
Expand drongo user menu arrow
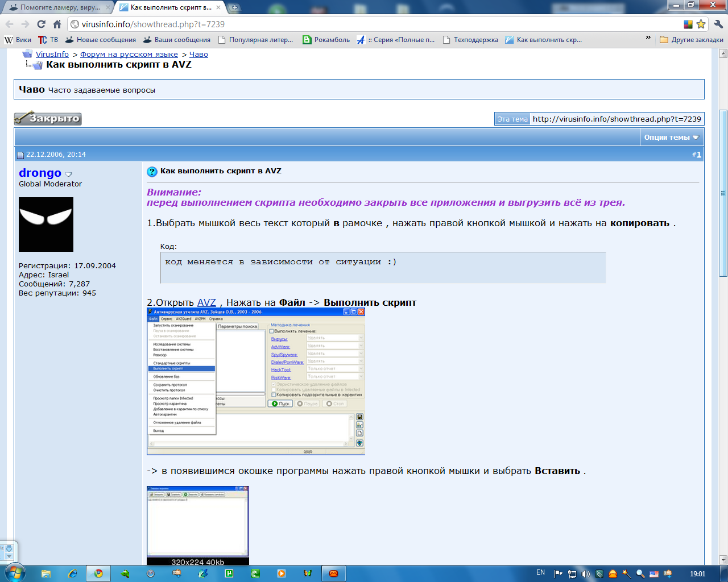click(69, 174)
